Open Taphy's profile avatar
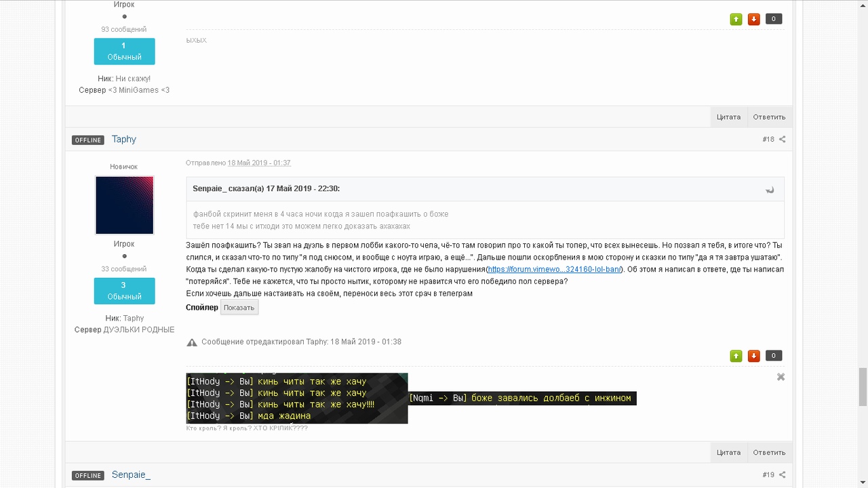Viewport: 868px width, 488px height. point(124,205)
